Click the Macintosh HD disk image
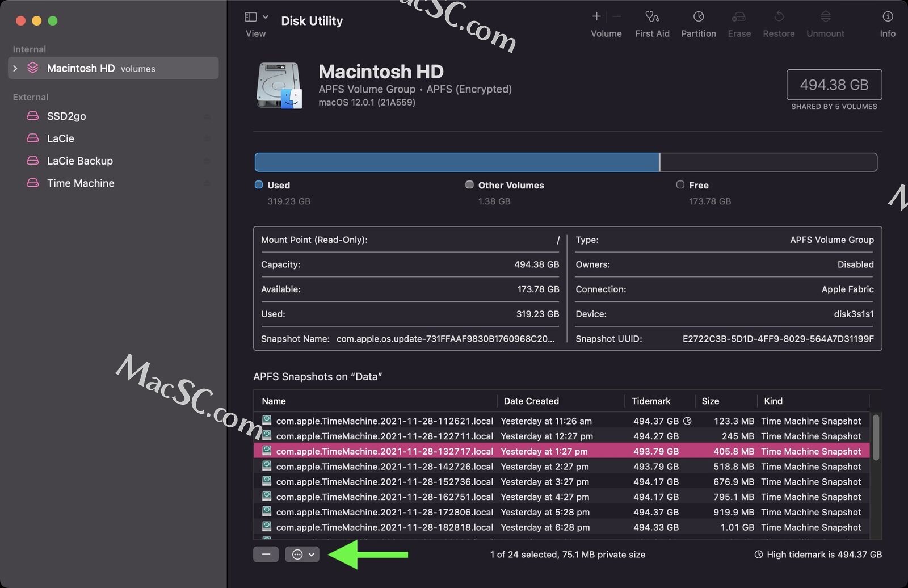The height and width of the screenshot is (588, 908). click(279, 85)
